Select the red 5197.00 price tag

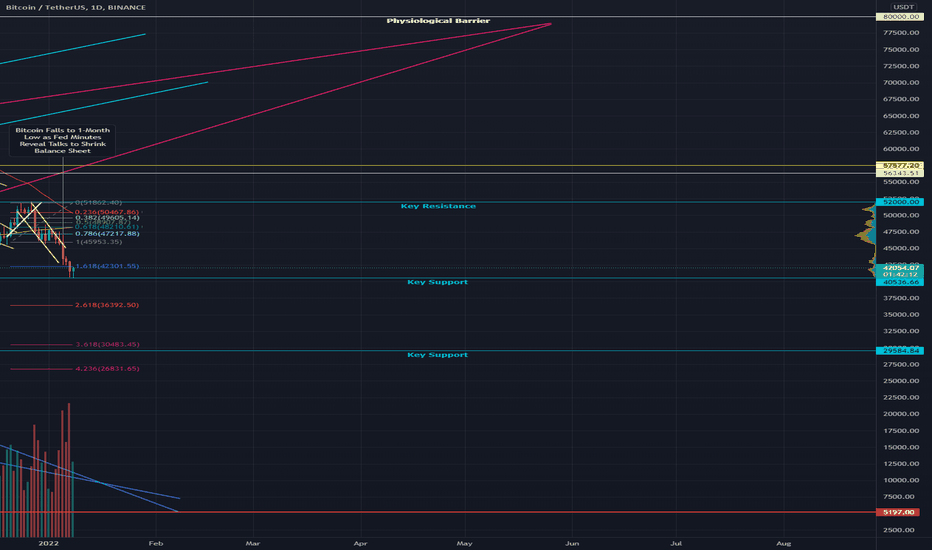pyautogui.click(x=898, y=512)
